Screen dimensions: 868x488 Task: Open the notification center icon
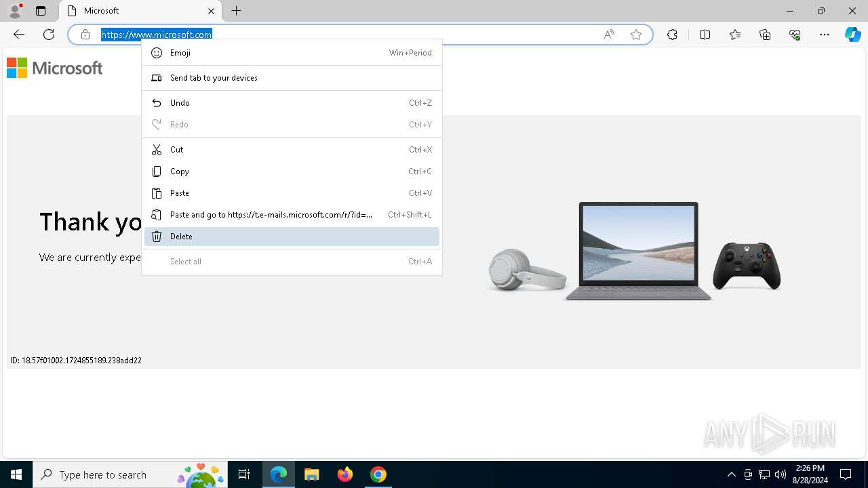click(846, 474)
